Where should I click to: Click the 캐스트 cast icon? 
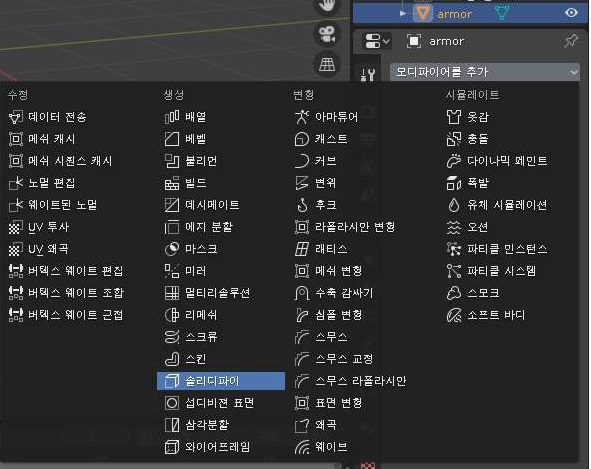[302, 139]
